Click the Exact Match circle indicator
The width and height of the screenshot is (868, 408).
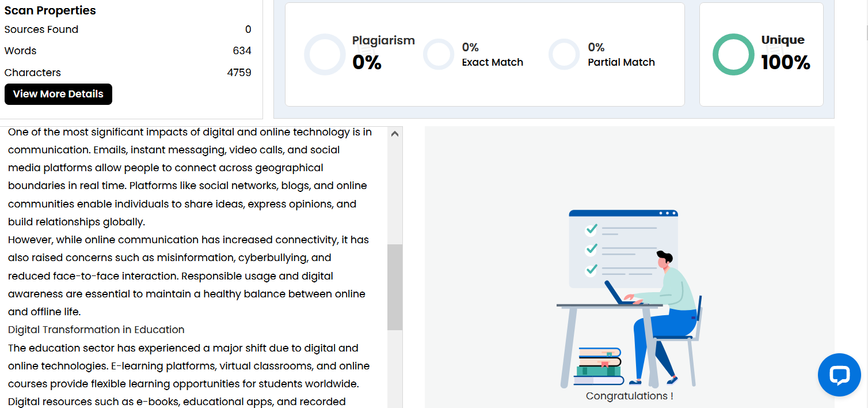pos(439,55)
